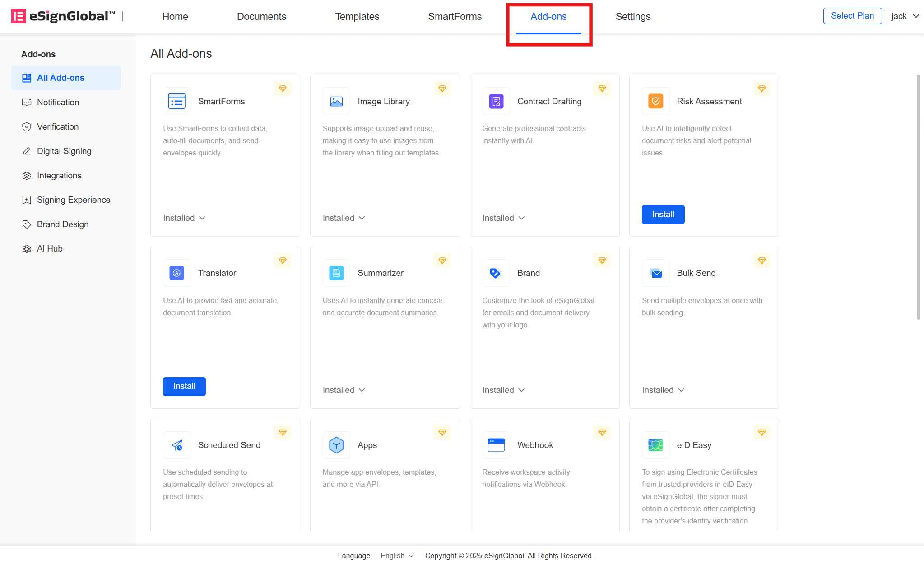Switch to the Templates tab
Image resolution: width=924 pixels, height=565 pixels.
coord(357,16)
